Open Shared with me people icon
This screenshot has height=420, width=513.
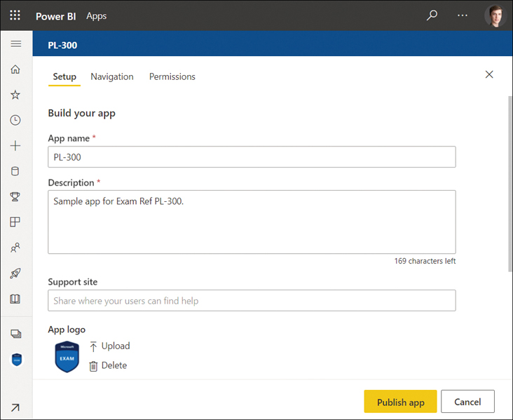15,248
